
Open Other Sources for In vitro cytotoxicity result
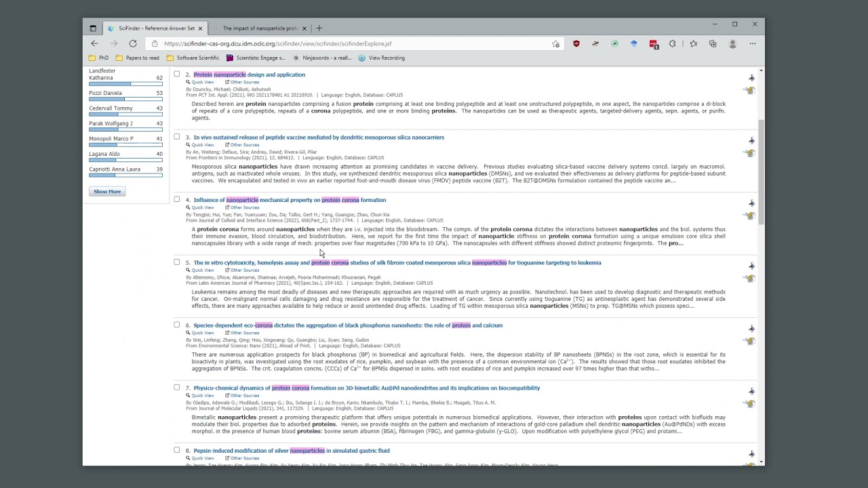tap(242, 270)
